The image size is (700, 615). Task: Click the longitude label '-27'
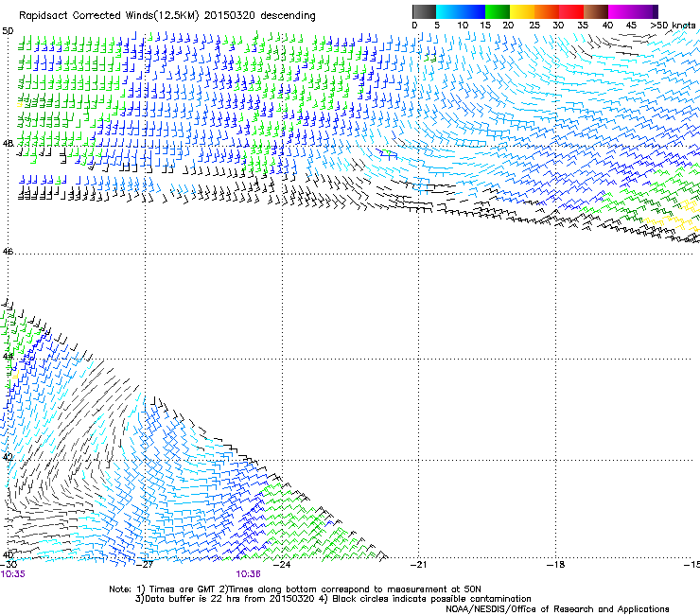tap(145, 565)
